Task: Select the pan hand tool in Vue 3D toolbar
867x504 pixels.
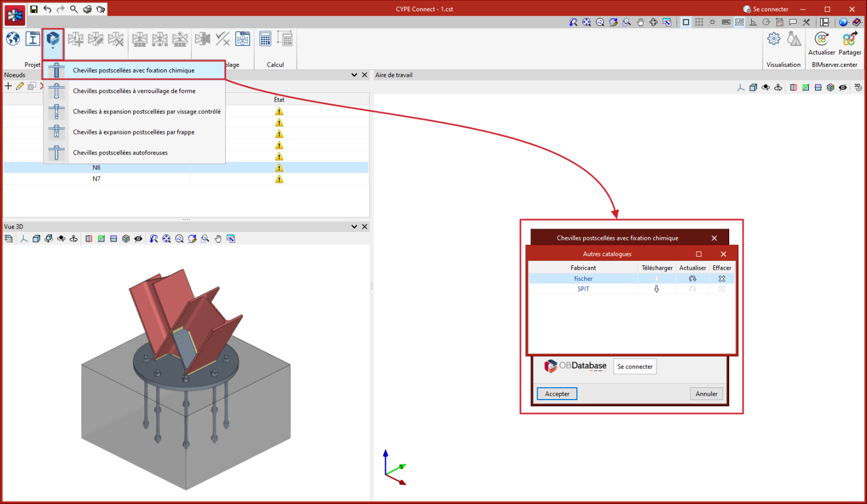Action: (218, 239)
